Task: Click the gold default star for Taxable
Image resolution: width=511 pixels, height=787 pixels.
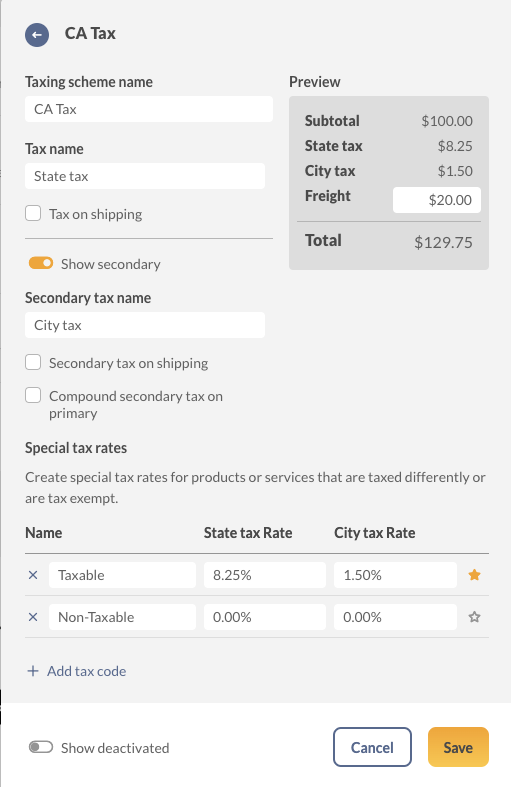Action: click(x=474, y=575)
